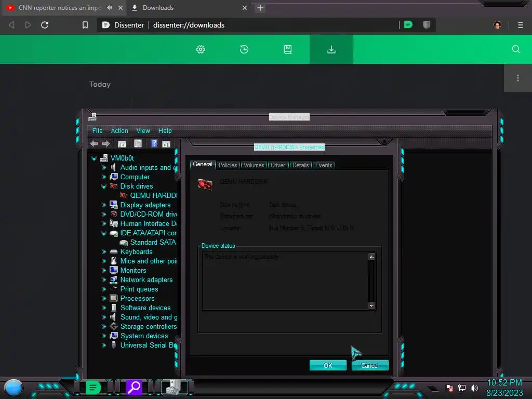Click the bookmark page icon by address bar
The image size is (532, 399).
click(85, 25)
